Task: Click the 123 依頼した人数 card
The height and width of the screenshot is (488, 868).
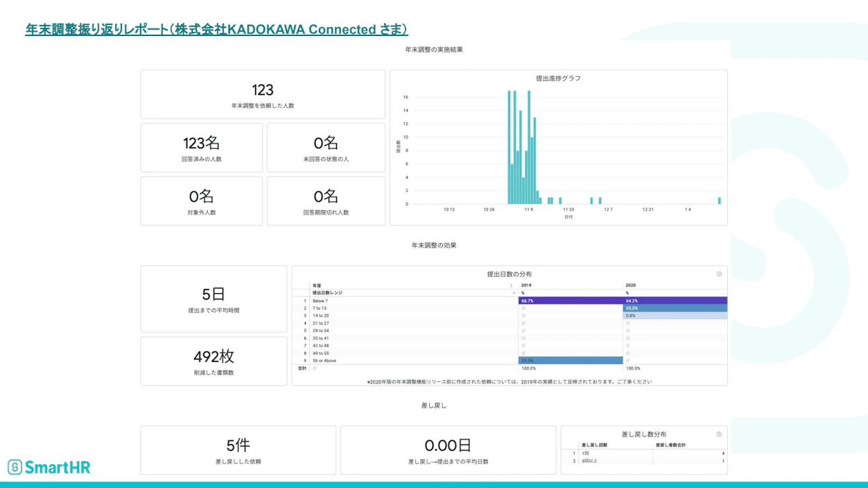Action: [x=262, y=94]
